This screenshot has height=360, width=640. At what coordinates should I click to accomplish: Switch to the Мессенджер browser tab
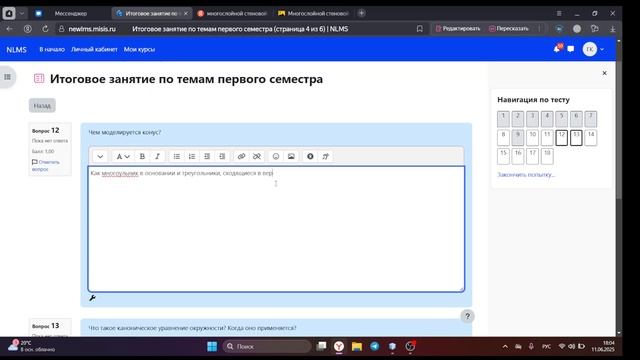[x=71, y=13]
